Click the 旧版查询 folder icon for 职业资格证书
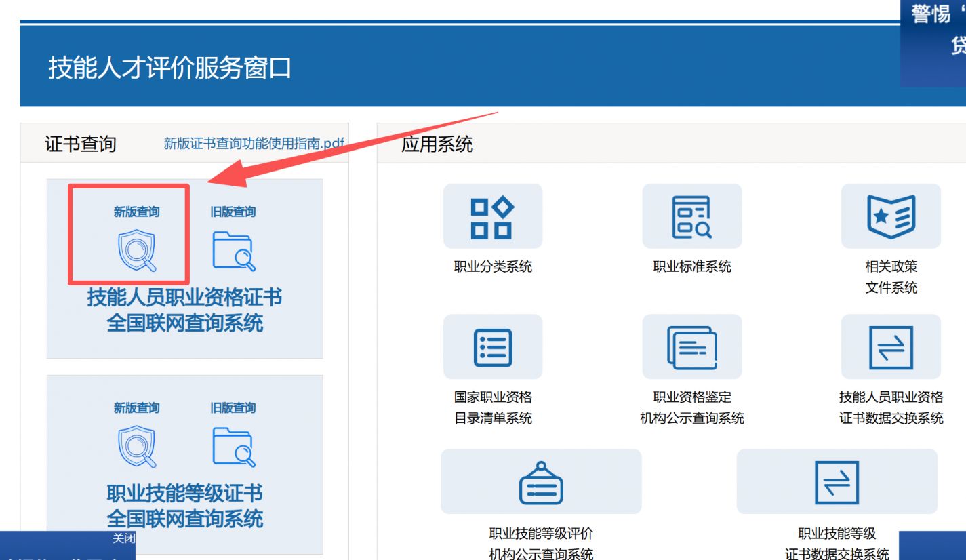966x560 pixels. pyautogui.click(x=233, y=250)
